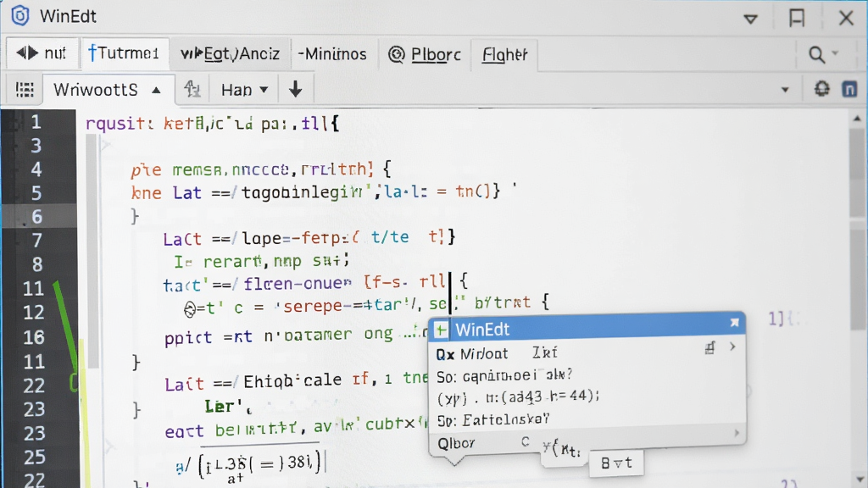The image size is (868, 488).
Task: Open the settings gear icon
Action: (x=822, y=88)
